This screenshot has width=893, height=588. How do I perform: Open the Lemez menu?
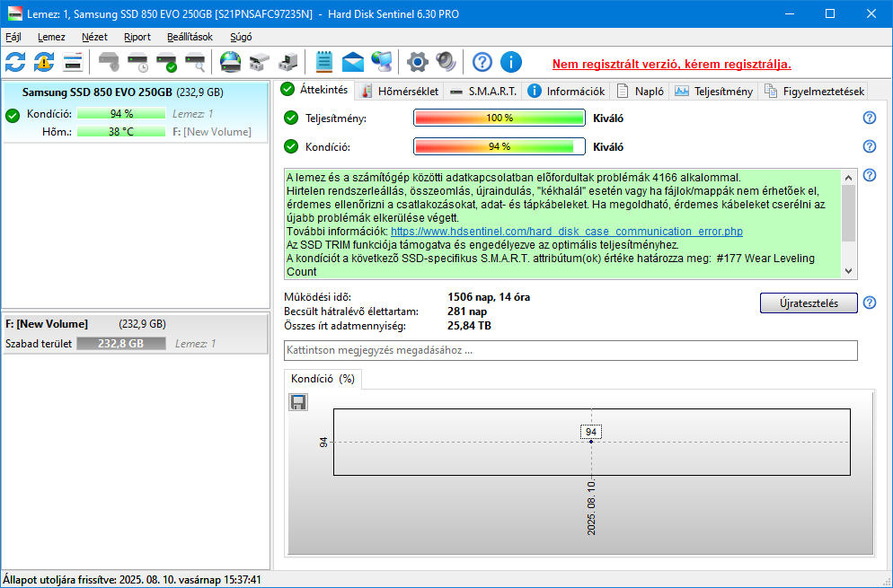coord(51,37)
